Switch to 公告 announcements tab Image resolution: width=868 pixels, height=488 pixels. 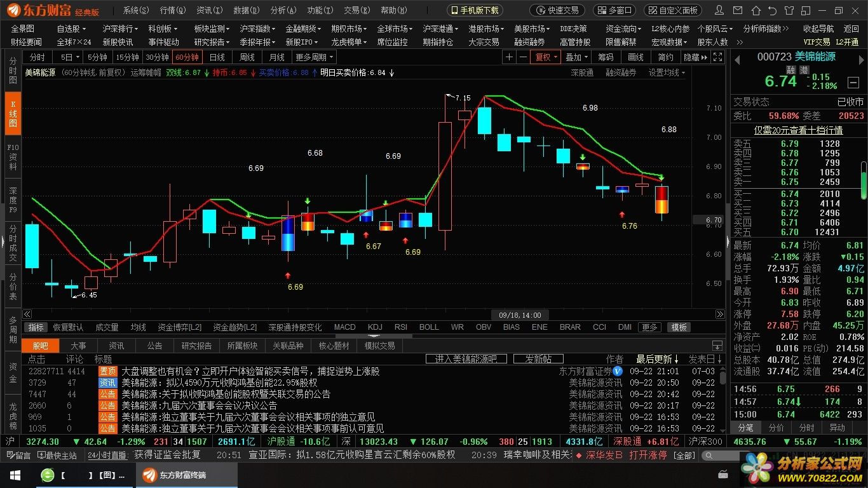click(x=154, y=346)
